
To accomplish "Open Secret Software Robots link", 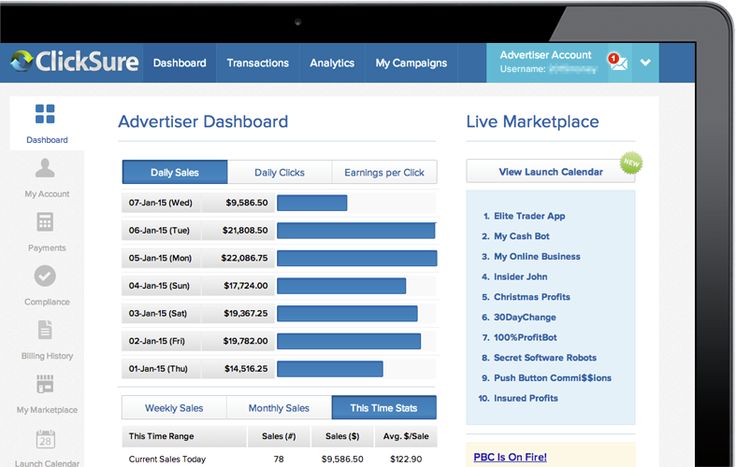I will point(545,358).
